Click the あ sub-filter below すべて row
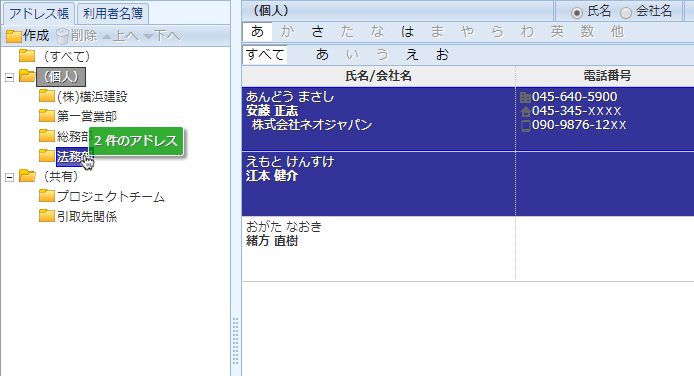 322,55
